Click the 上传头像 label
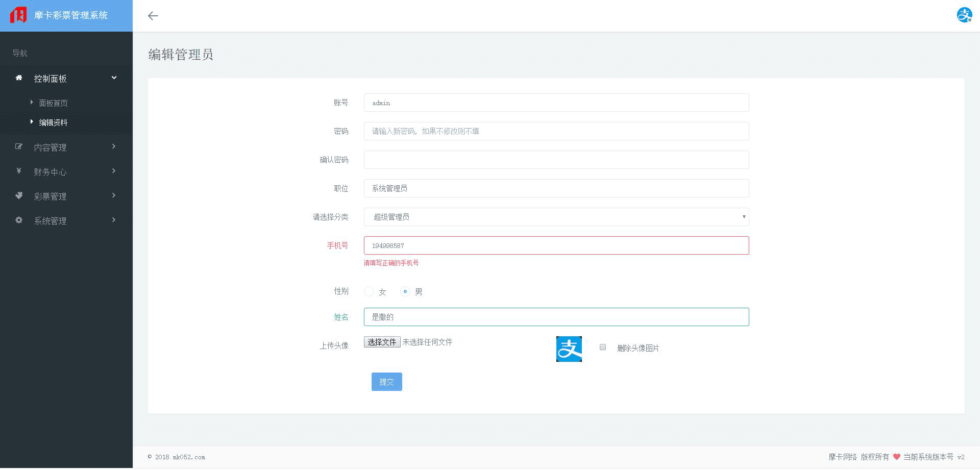980x470 pixels. coord(334,345)
